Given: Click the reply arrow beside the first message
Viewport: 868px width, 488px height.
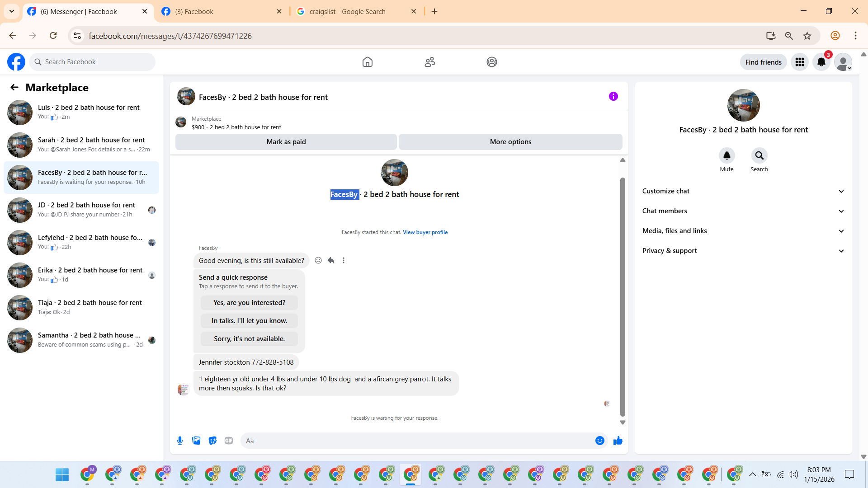Looking at the screenshot, I should pyautogui.click(x=331, y=260).
